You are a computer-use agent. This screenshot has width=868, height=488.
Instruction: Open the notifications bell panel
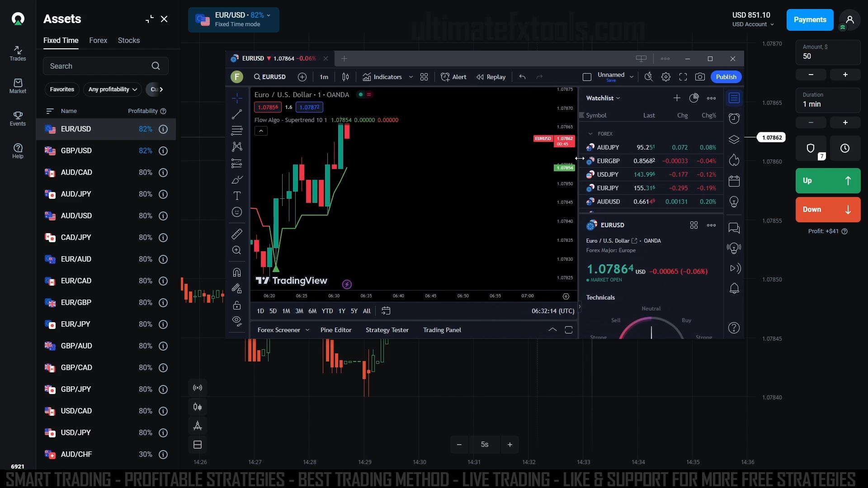734,288
